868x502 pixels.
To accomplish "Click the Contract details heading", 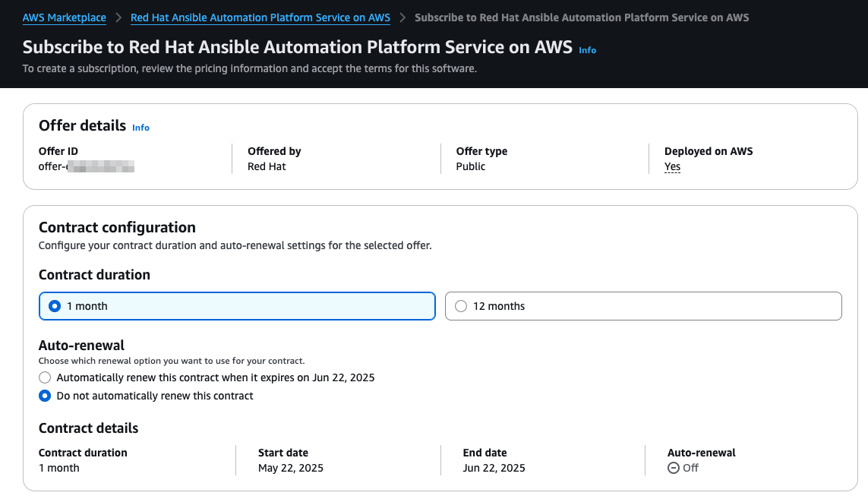I will click(89, 428).
